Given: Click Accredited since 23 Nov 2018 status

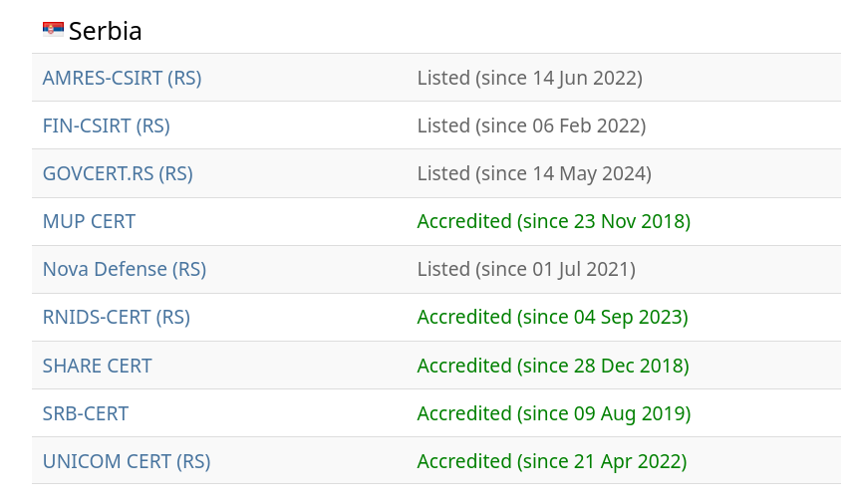Looking at the screenshot, I should (x=554, y=222).
